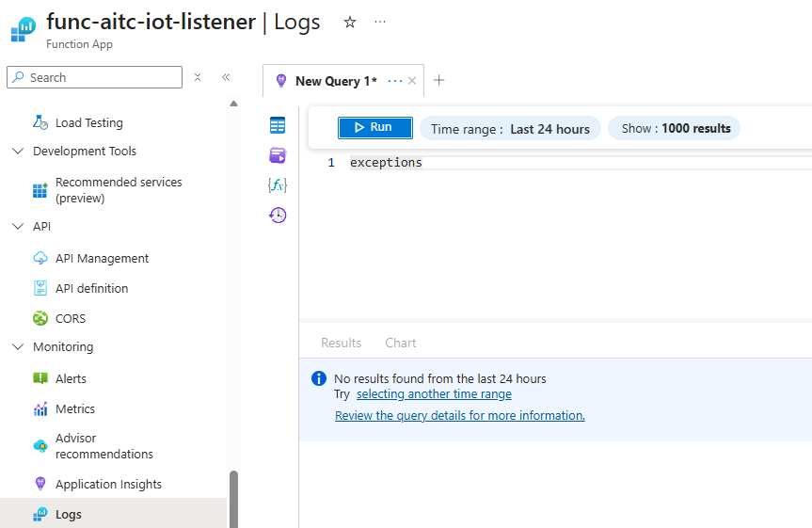Screen dimensions: 812x528
Task: Run the query
Action: click(x=374, y=127)
